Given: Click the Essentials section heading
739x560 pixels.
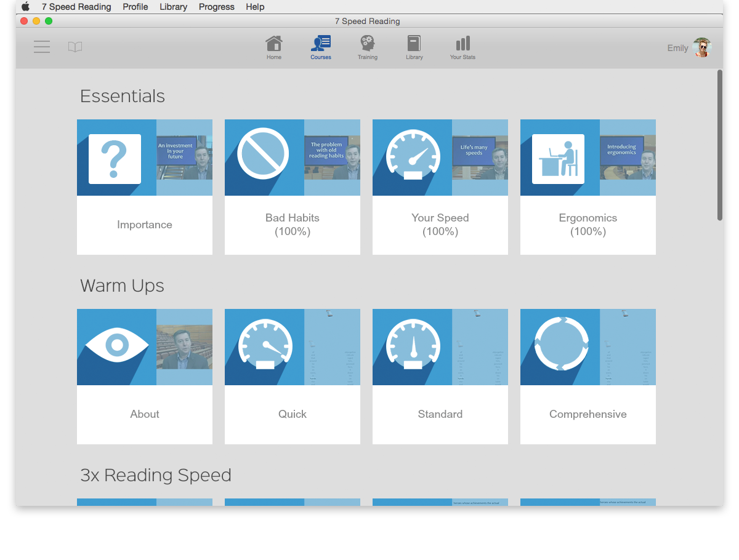Looking at the screenshot, I should pyautogui.click(x=123, y=96).
